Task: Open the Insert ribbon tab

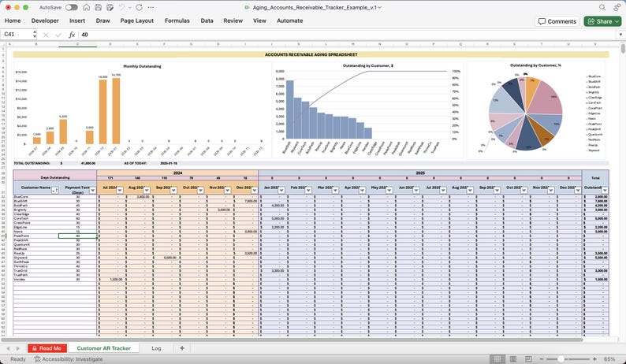Action: coord(77,20)
